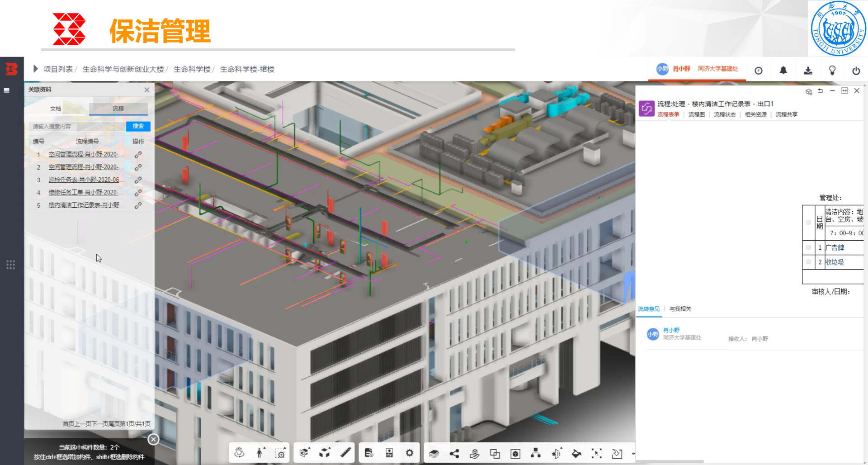Click the share nodes icon
The width and height of the screenshot is (868, 465).
[x=454, y=453]
